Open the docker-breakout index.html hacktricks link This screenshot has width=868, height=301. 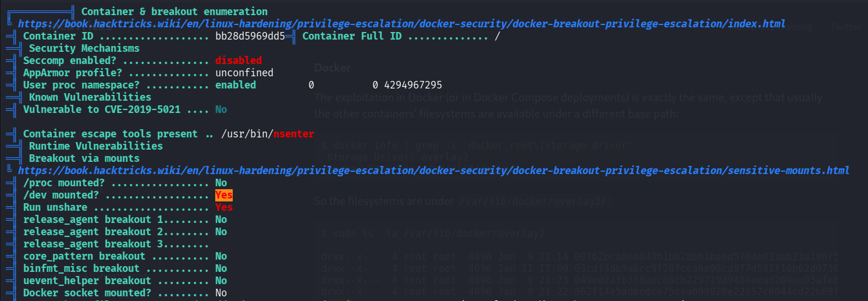(x=401, y=24)
